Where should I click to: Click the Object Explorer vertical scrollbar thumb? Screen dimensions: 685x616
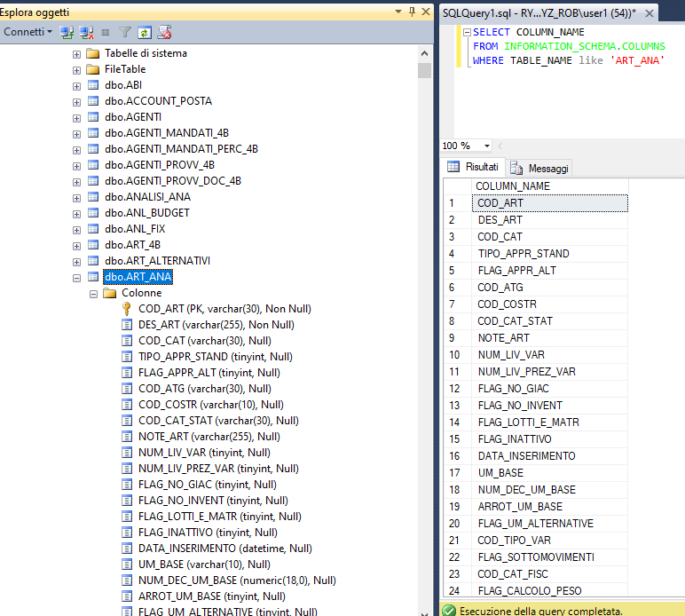click(x=424, y=70)
